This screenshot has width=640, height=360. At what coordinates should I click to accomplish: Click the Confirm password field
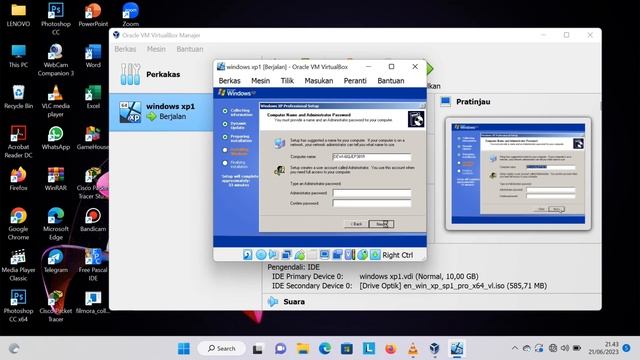[372, 203]
